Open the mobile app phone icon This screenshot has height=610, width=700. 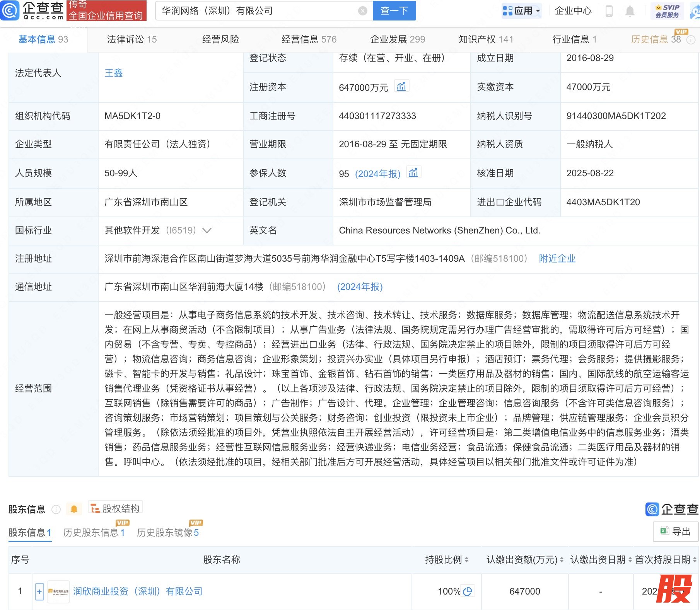[x=609, y=11]
